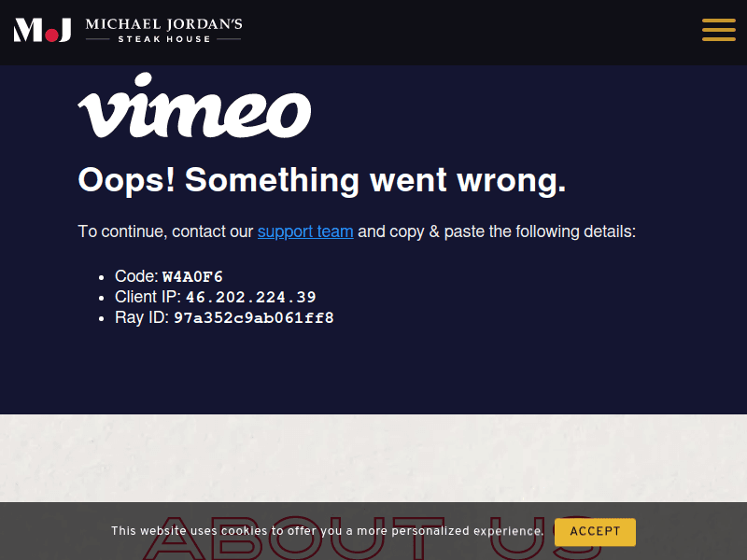
Task: Click the Steak House subtitle in header
Action: [x=164, y=39]
